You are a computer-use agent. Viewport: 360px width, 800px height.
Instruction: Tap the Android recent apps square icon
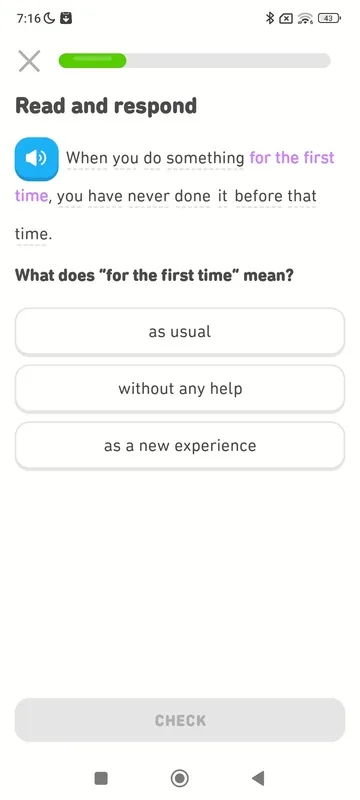point(101,778)
